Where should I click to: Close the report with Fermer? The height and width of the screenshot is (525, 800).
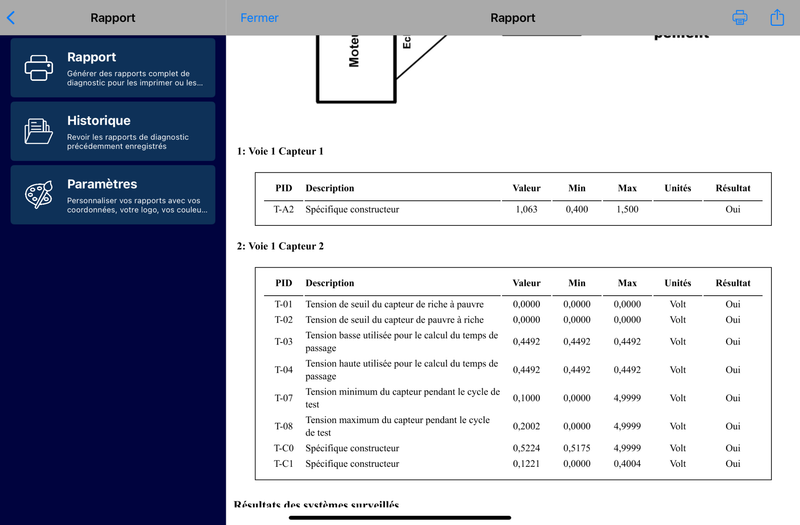click(259, 18)
